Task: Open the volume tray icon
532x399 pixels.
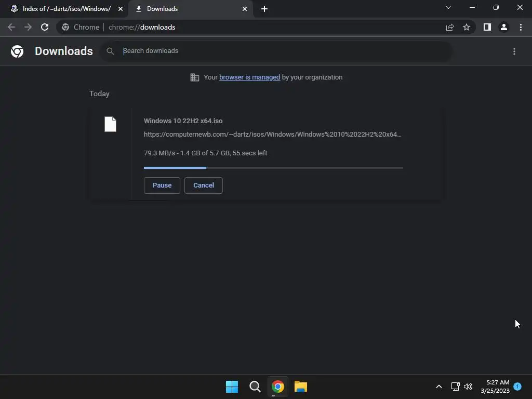Action: 468,387
